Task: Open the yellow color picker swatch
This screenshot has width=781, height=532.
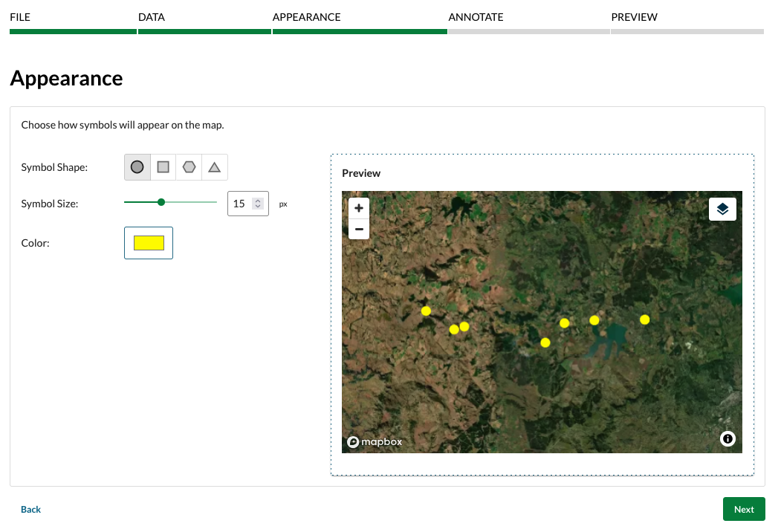Action: coord(149,243)
